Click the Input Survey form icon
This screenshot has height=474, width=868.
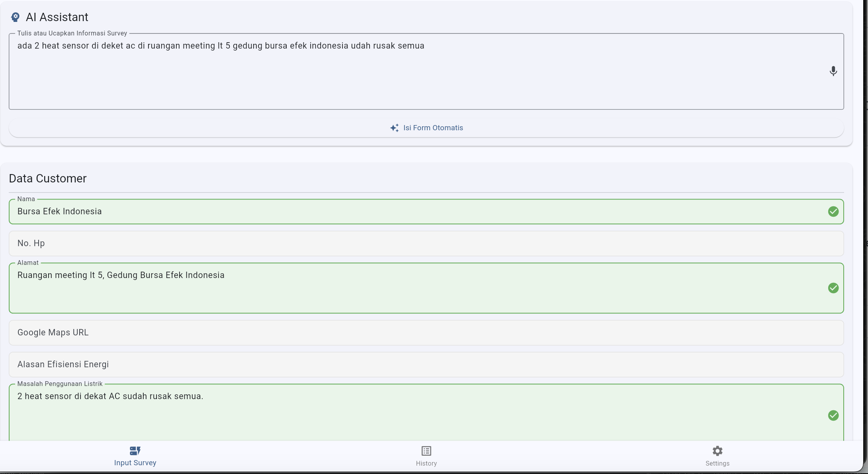pyautogui.click(x=135, y=451)
